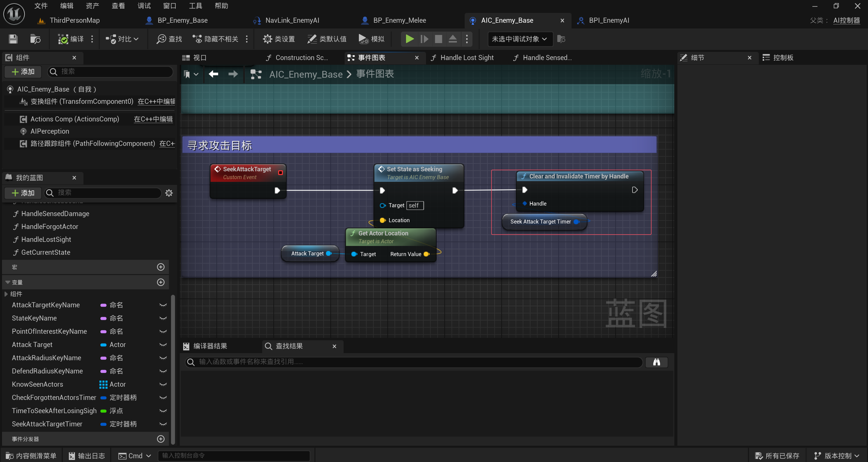Click the browse to asset icon
868x462 pixels.
35,39
